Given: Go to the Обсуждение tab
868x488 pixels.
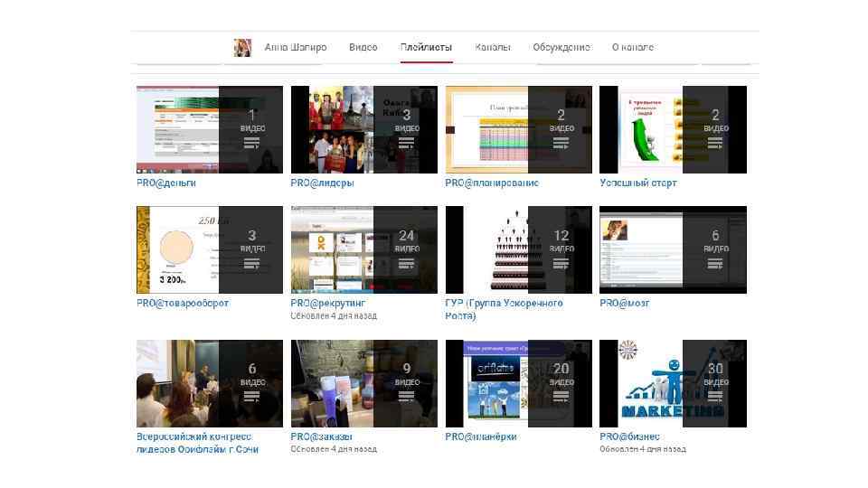Looking at the screenshot, I should click(561, 48).
